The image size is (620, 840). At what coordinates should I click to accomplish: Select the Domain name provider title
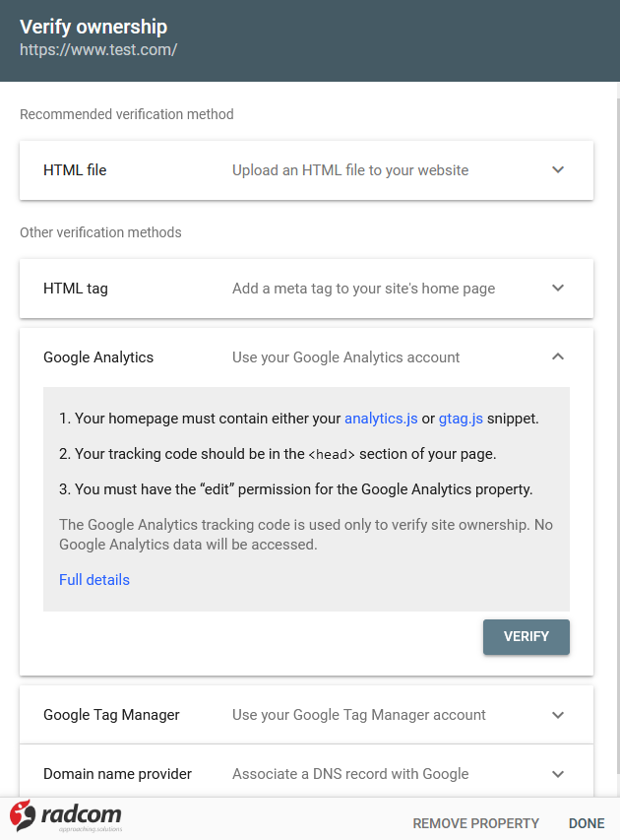click(117, 774)
